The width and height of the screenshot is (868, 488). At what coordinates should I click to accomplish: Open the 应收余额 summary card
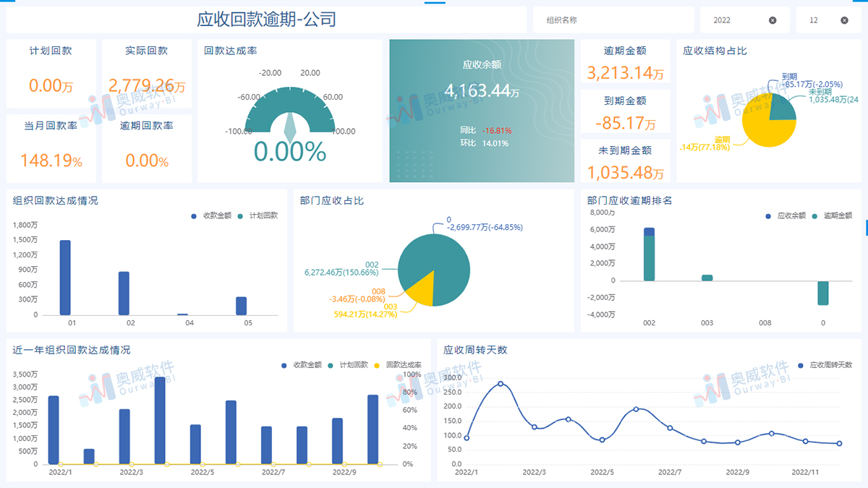tap(482, 111)
